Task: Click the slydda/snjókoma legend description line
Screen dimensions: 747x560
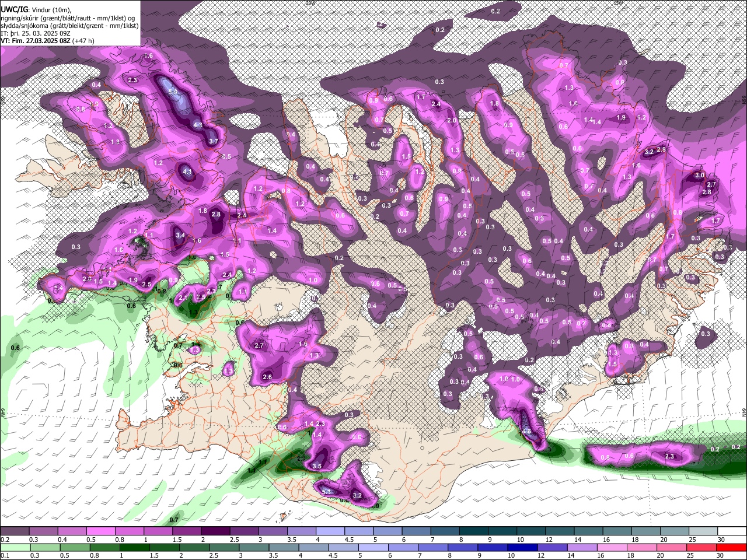Action: pyautogui.click(x=69, y=26)
